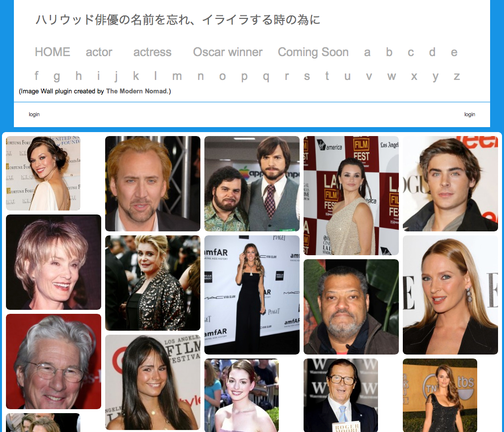Filter names by letter b
Image resolution: width=504 pixels, height=432 pixels.
click(x=389, y=52)
